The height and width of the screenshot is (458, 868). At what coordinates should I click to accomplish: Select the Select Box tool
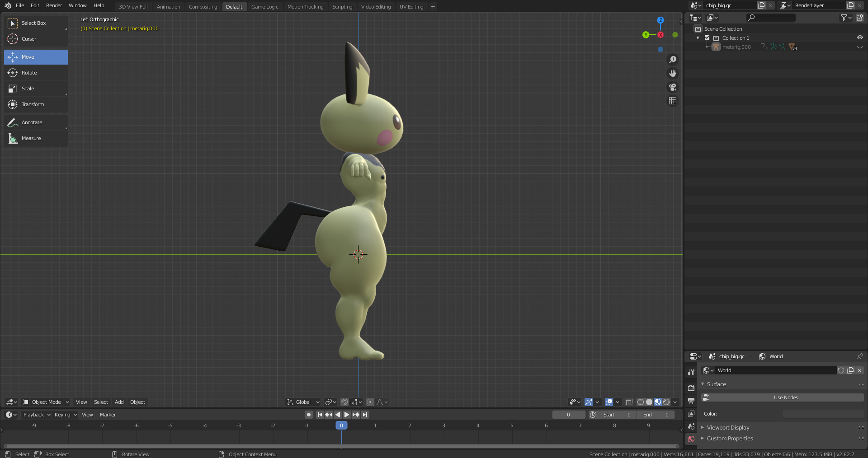[36, 23]
